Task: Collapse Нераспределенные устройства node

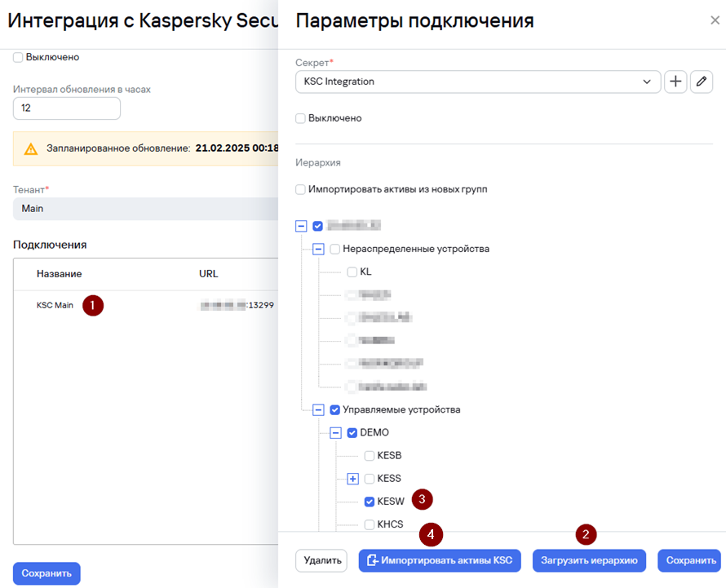Action: tap(318, 249)
